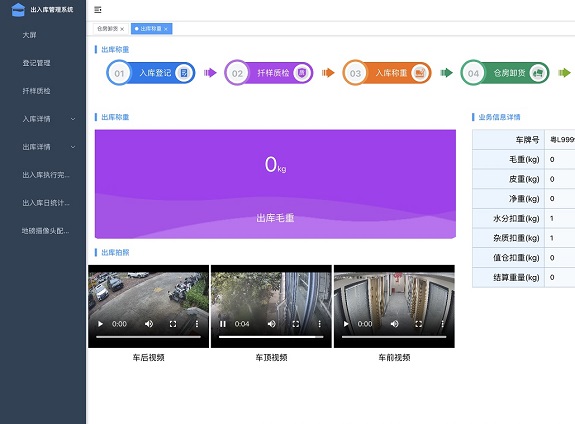This screenshot has width=575, height=424.
Task: Click the green arrow after step 03
Action: click(x=446, y=73)
